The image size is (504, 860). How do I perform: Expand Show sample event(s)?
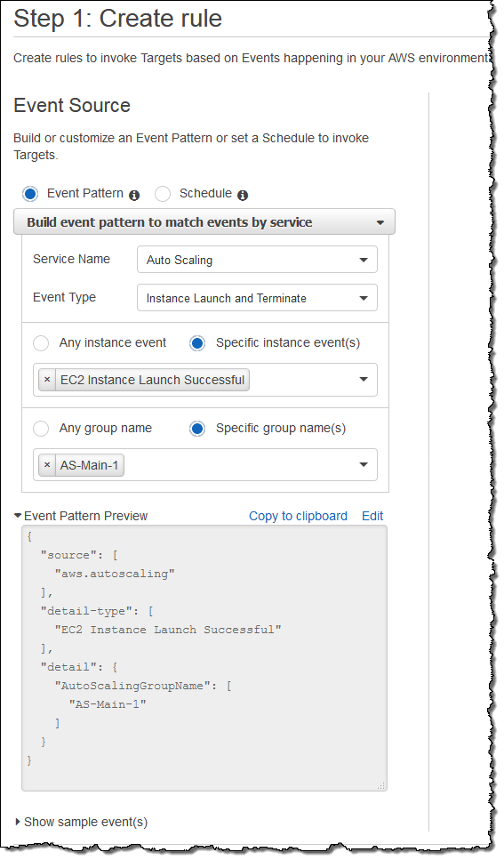click(81, 822)
